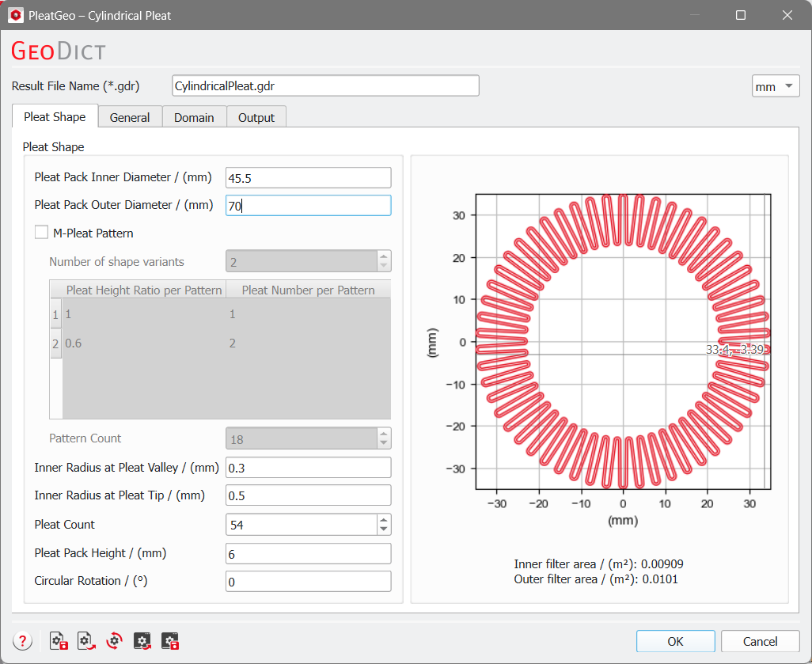
Task: Click the Cancel button
Action: (760, 641)
